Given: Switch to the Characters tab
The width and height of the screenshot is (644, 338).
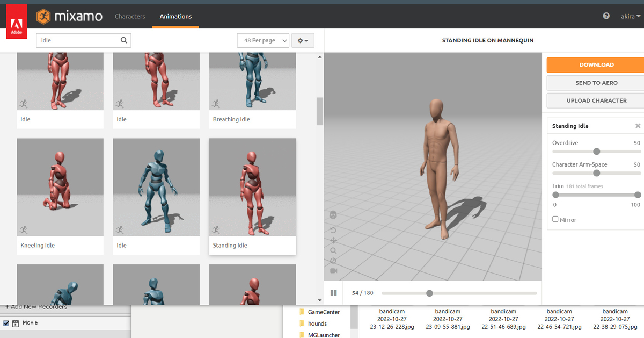Looking at the screenshot, I should click(130, 17).
